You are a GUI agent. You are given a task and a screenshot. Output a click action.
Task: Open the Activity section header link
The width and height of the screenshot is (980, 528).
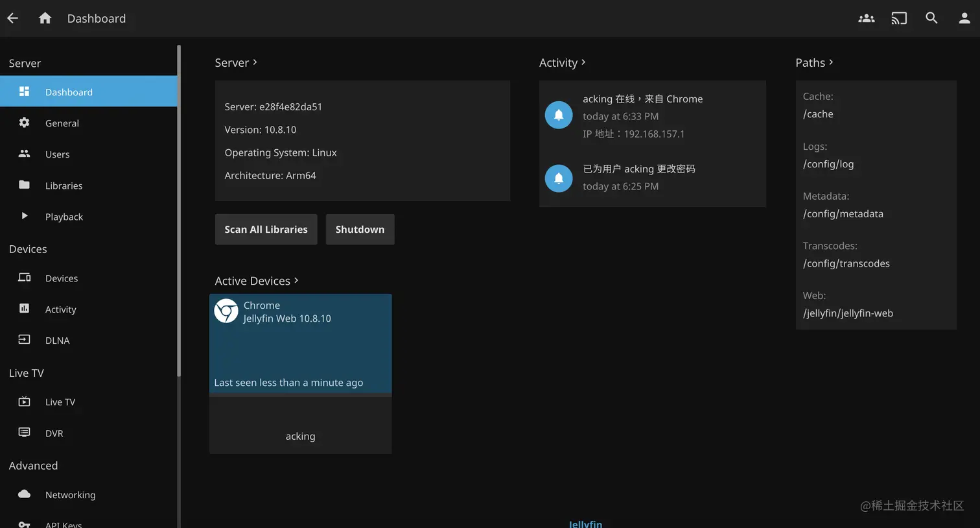pos(563,62)
